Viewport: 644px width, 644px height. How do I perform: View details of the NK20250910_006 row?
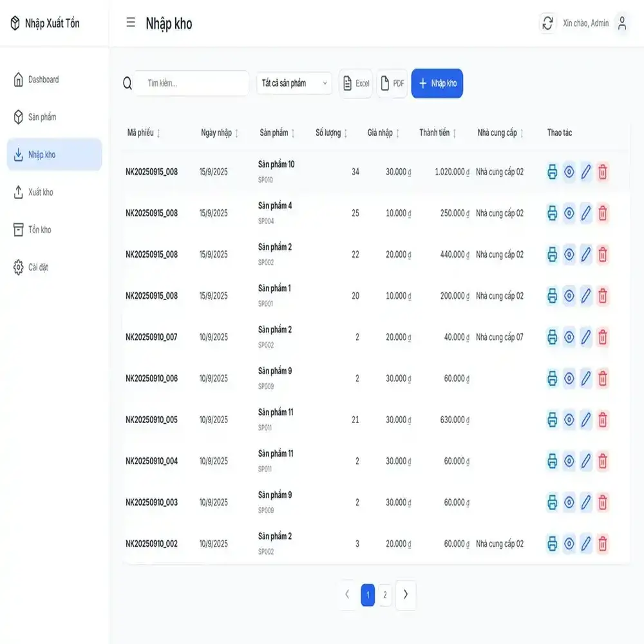pos(569,379)
